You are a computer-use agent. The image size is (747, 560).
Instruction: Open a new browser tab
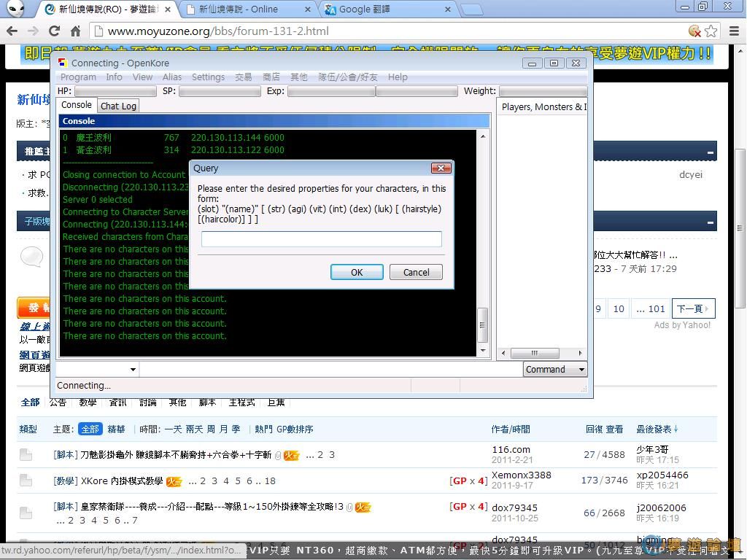point(472,9)
